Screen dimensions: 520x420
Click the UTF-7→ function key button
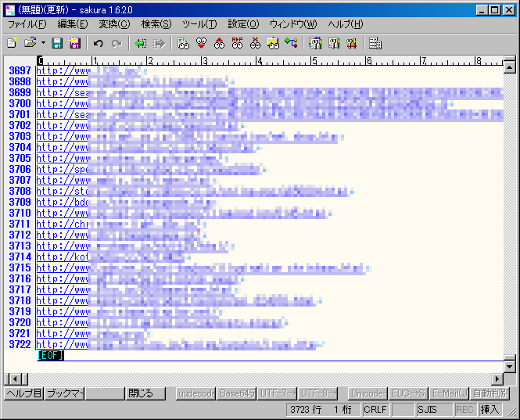click(278, 393)
